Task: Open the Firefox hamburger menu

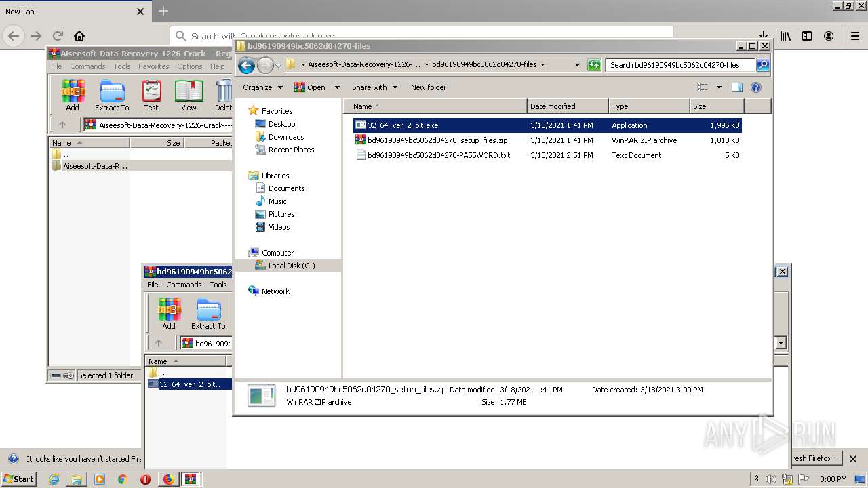Action: pos(854,36)
